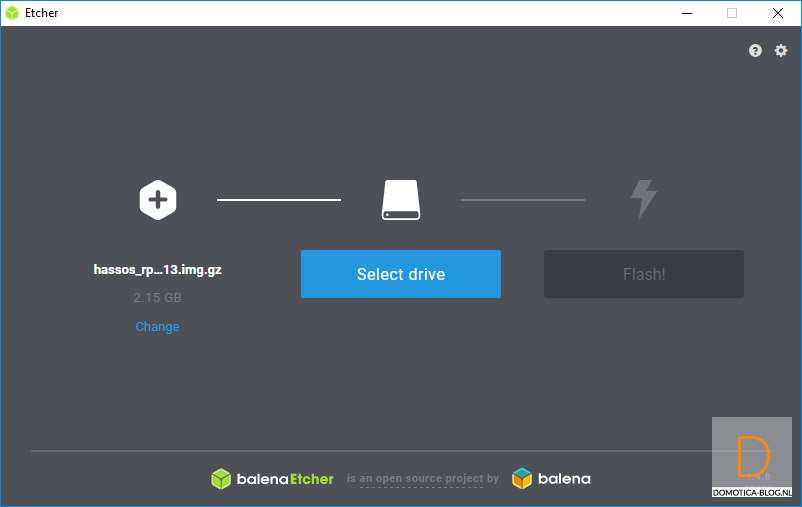Image resolution: width=802 pixels, height=507 pixels.
Task: Click the DOMOTICA-BLOG.NL watermark logo
Action: tap(752, 458)
